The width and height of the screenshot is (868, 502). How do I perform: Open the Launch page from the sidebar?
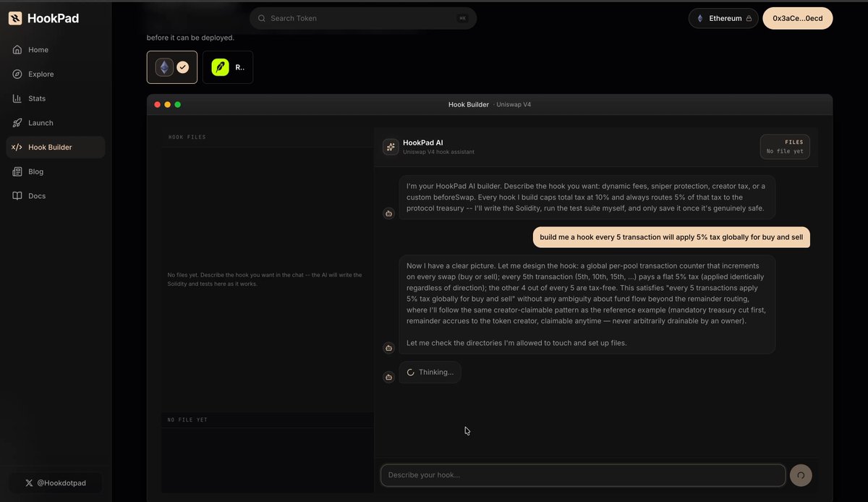tap(56, 123)
